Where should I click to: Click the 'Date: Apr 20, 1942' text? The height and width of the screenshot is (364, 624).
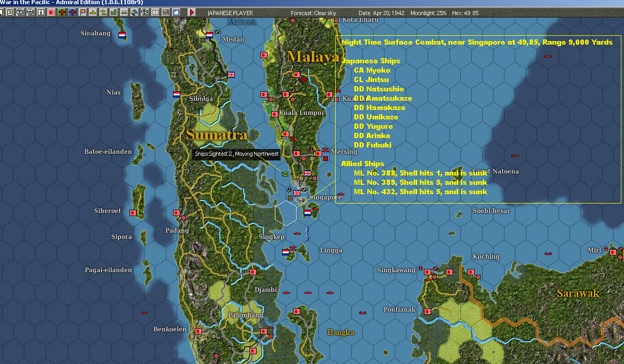tap(382, 12)
